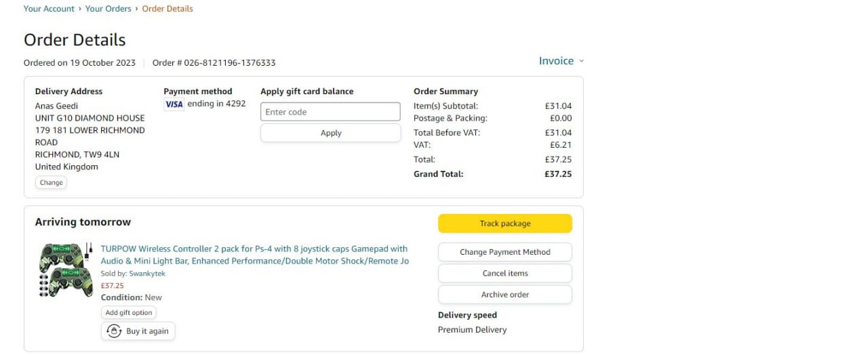Click the VISA card logo

[x=174, y=104]
